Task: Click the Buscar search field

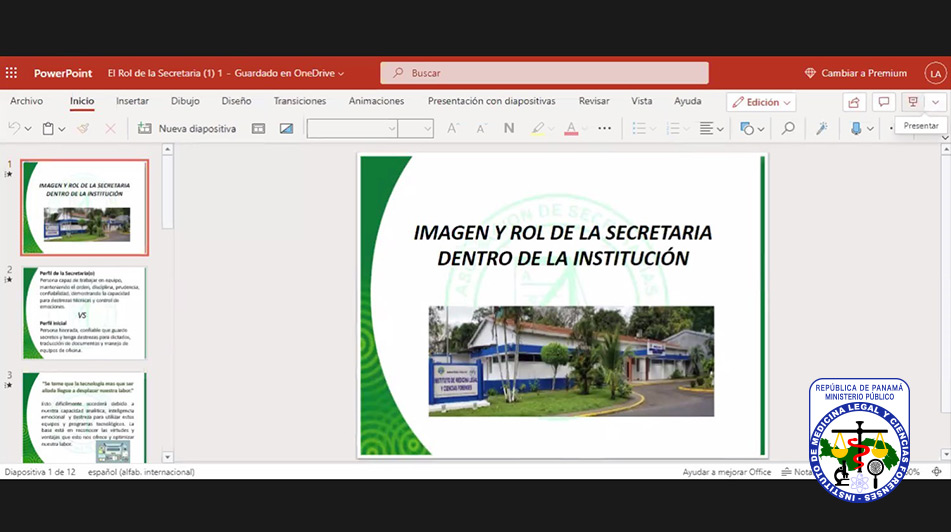Action: [544, 73]
